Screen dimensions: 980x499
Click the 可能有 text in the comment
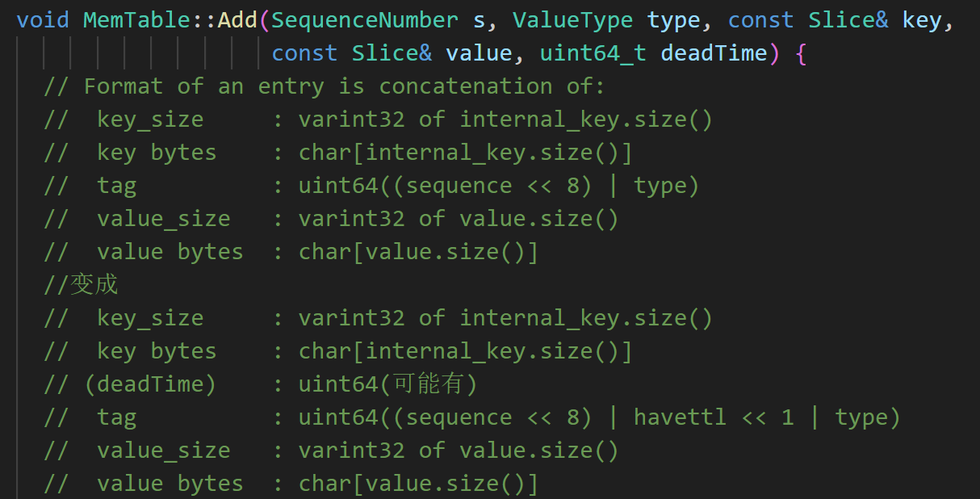pyautogui.click(x=428, y=384)
